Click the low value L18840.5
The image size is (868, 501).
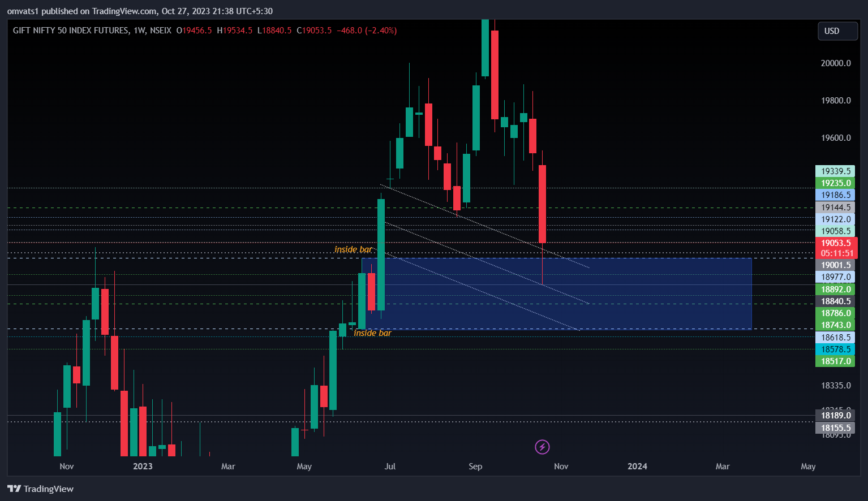coord(274,31)
